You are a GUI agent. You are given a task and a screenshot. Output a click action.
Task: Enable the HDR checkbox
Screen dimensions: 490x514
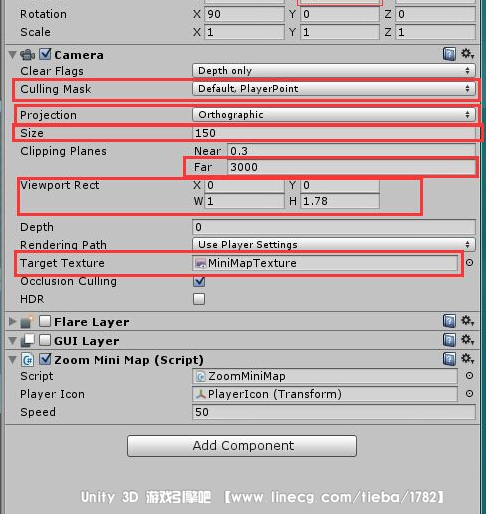tap(199, 299)
